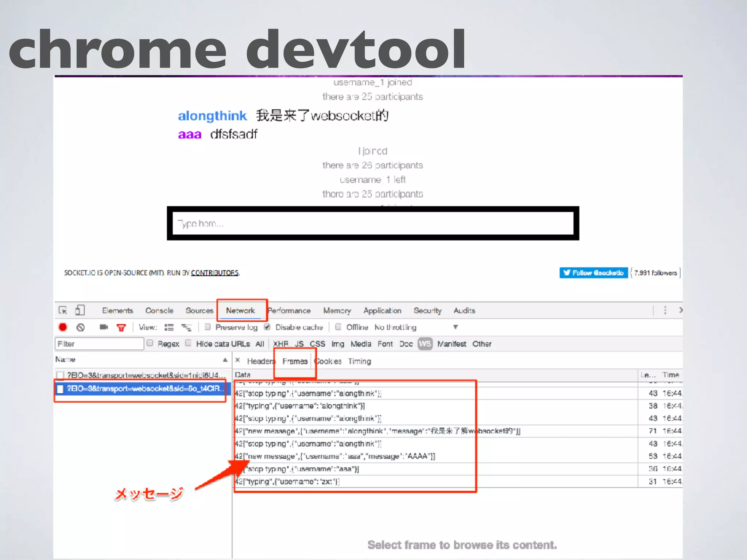The image size is (747, 560).
Task: Toggle the WS filter
Action: (x=425, y=344)
